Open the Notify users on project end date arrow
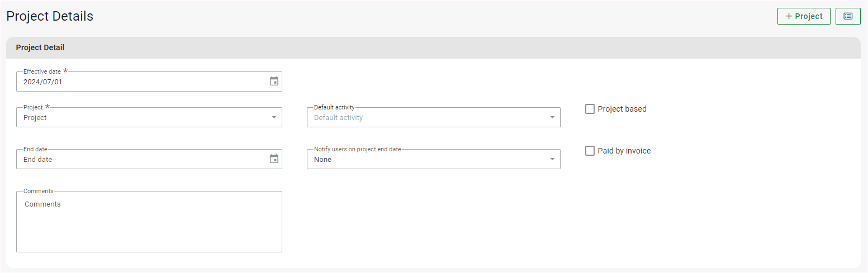Viewport: 868px width, 273px height. pos(552,159)
